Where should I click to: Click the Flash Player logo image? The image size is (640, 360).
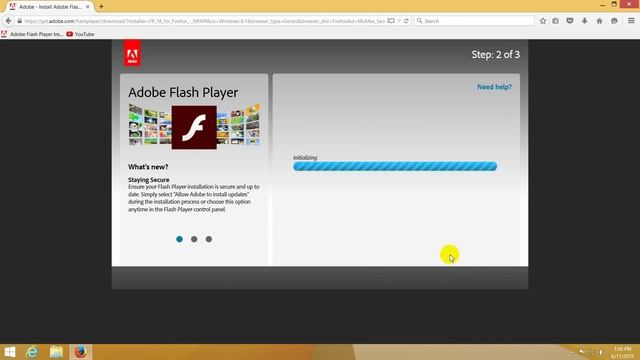194,127
